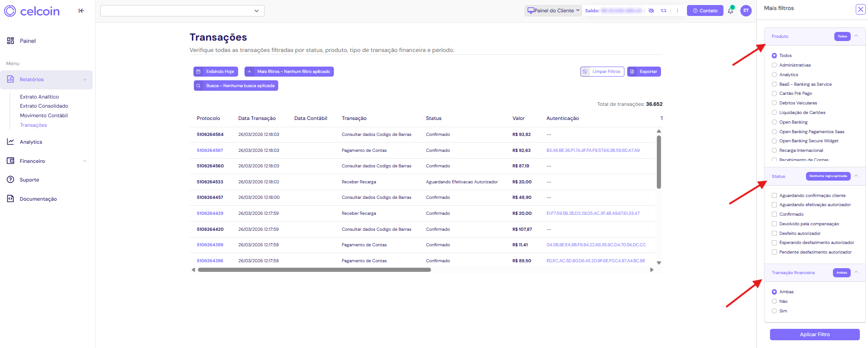Screen dimensions: 868x348
Task: Open Extrato Consolidado report
Action: pyautogui.click(x=44, y=106)
